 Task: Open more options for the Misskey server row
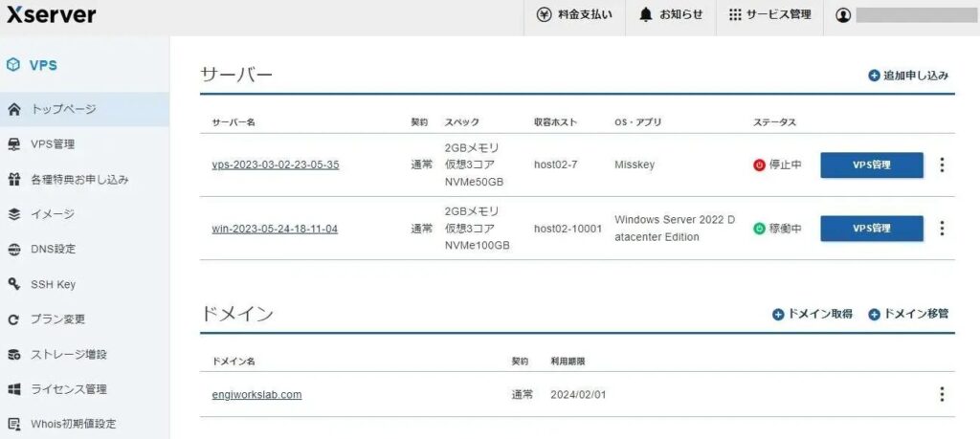pos(942,165)
